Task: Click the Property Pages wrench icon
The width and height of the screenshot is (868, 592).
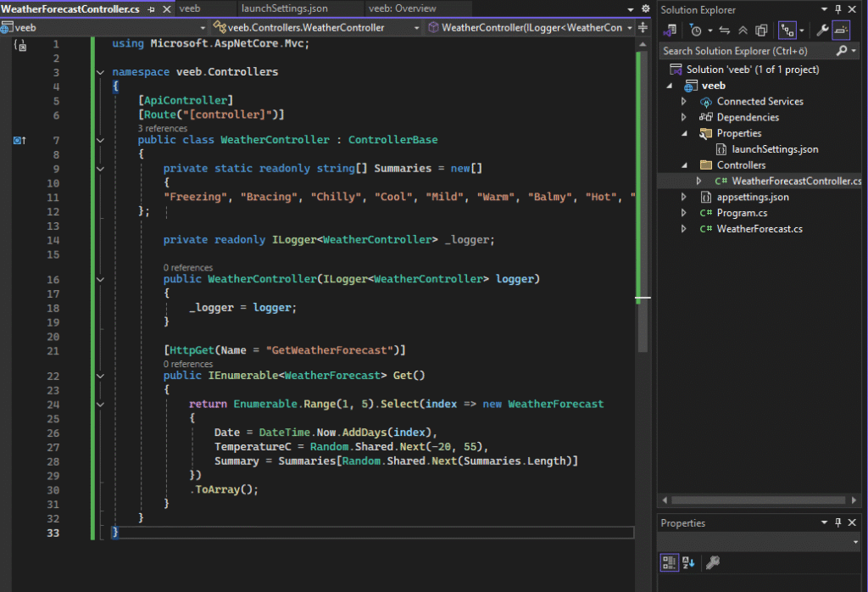Action: tap(713, 562)
